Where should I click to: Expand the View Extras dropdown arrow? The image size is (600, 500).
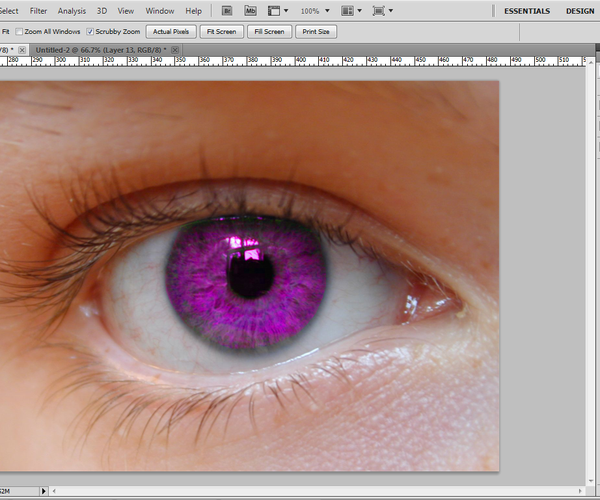(286, 11)
